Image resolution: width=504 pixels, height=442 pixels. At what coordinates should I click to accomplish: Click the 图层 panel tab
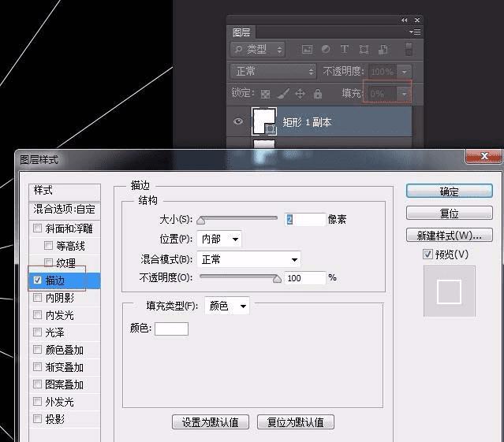(x=241, y=32)
